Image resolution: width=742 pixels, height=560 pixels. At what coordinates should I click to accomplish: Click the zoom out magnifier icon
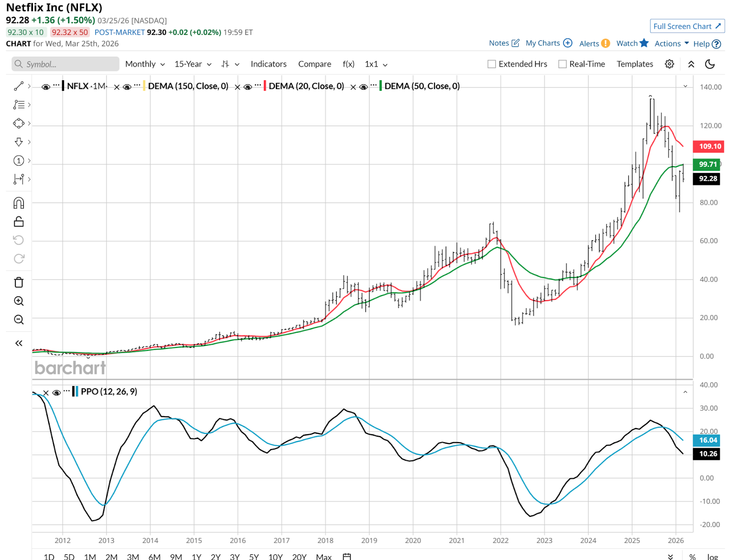click(19, 320)
